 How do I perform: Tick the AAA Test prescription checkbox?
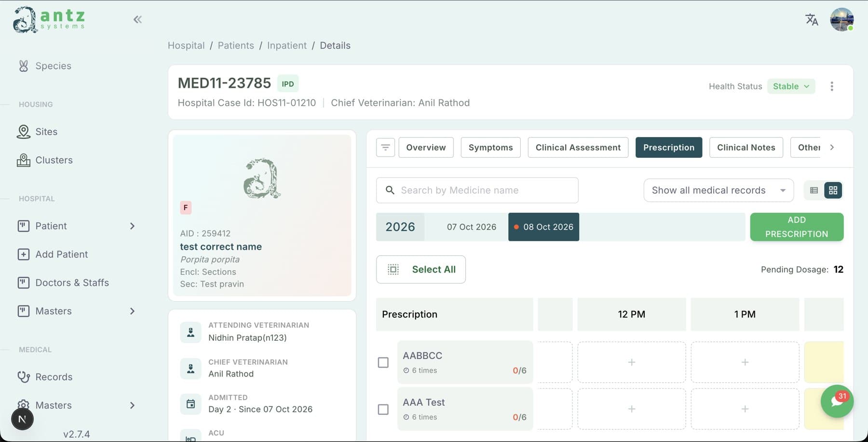pyautogui.click(x=383, y=409)
